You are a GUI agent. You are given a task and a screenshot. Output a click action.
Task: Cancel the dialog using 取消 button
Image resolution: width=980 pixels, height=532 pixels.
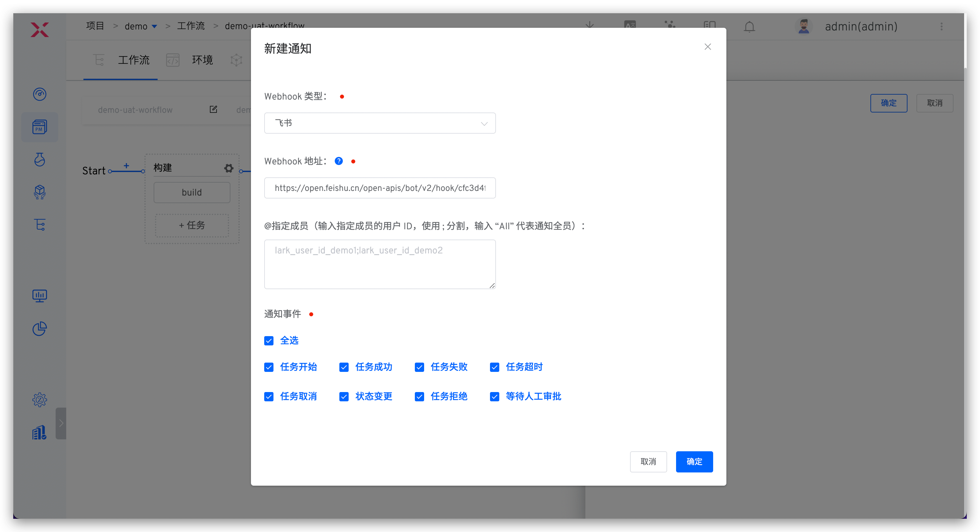point(648,462)
